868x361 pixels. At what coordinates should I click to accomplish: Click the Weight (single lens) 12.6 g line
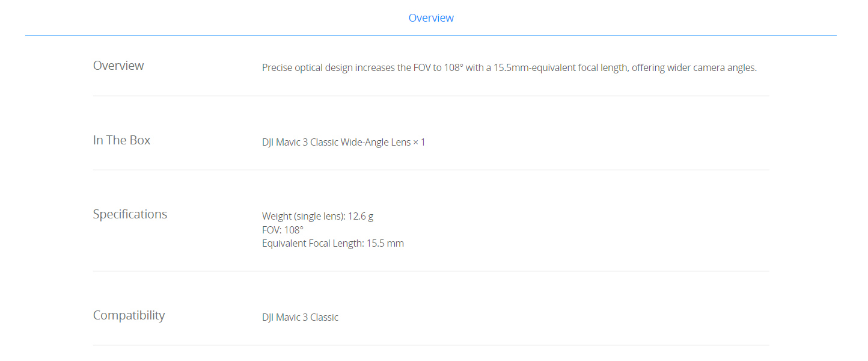click(x=317, y=216)
